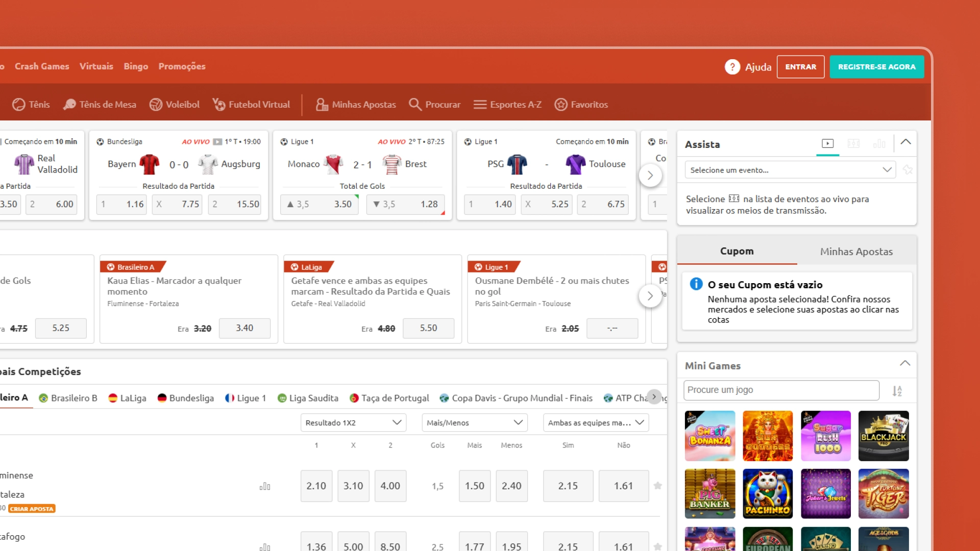Open the Favoritos star icon in nav
Screen dimensions: 980x551
point(561,105)
